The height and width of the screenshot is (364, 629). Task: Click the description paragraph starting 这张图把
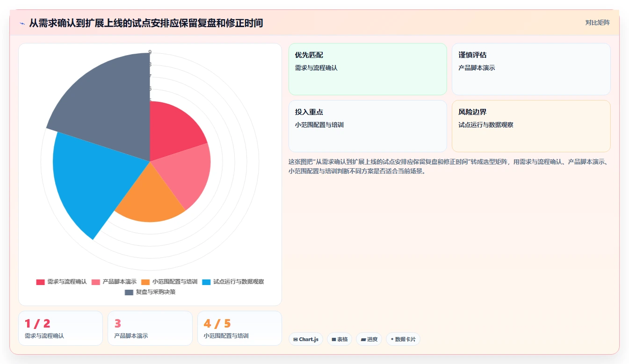(448, 166)
